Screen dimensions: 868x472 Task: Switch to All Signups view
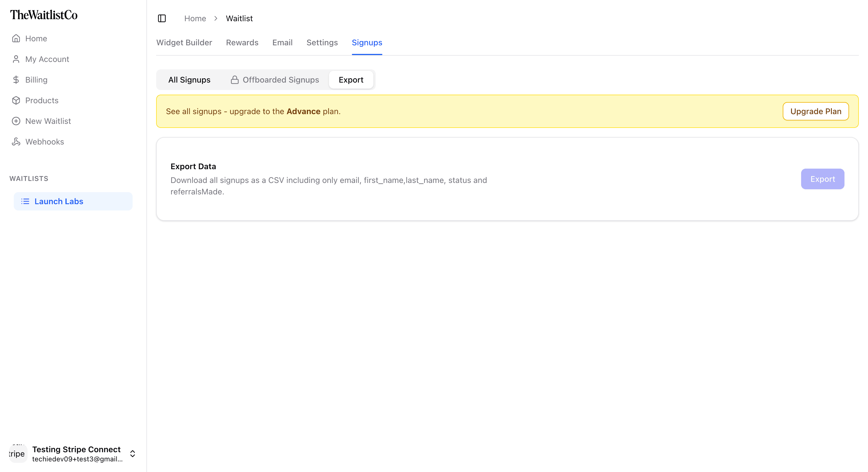click(x=189, y=80)
